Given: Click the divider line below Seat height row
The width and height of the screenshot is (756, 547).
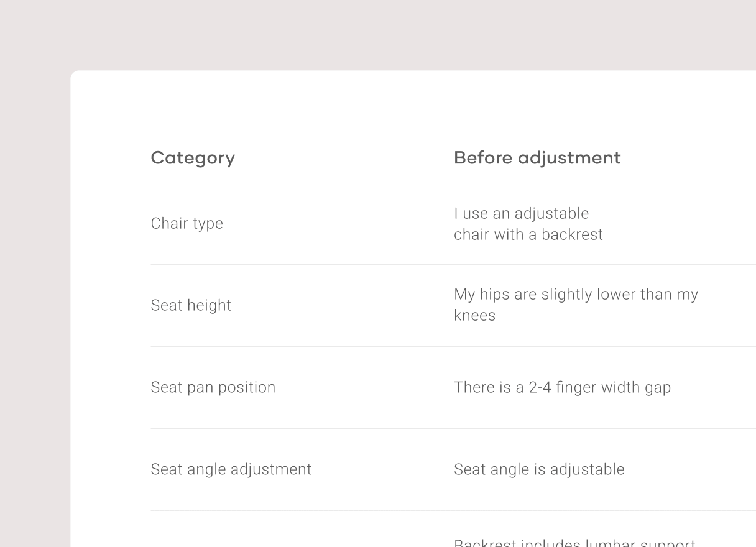Looking at the screenshot, I should [x=453, y=347].
